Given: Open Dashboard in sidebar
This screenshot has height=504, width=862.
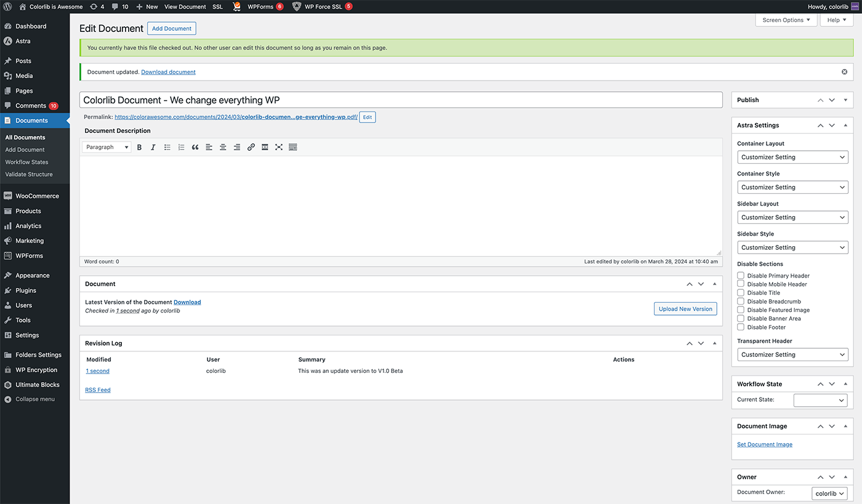Looking at the screenshot, I should pos(31,26).
